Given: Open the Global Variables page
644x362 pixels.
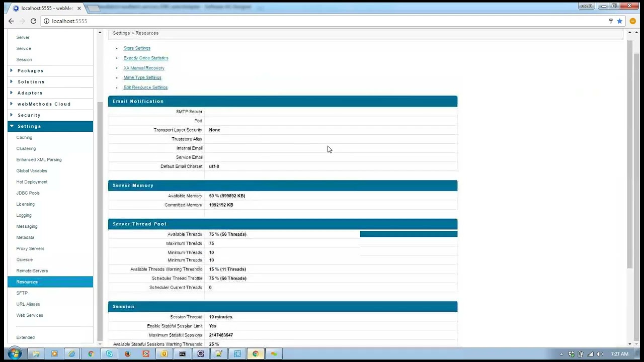Looking at the screenshot, I should (32, 170).
